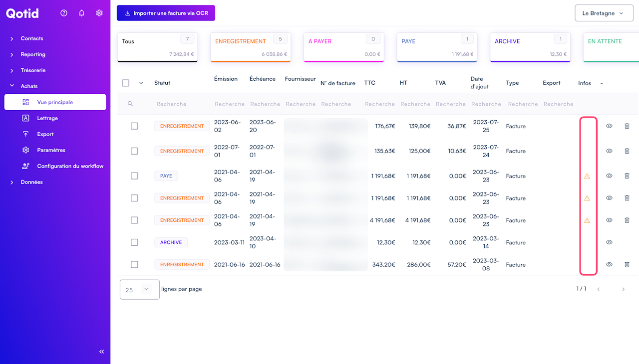Open Configuration du workflow link
The image size is (639, 364).
70,166
